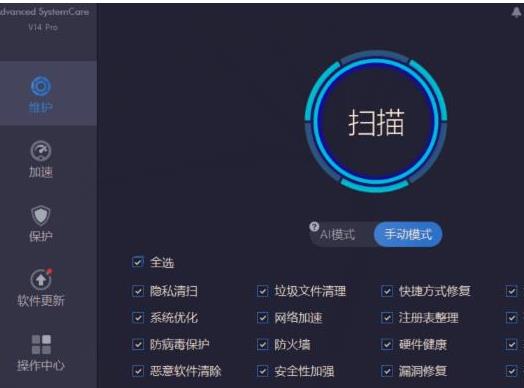Screen dimensions: 524x388
Task: Open the 加速 speed-up gauge icon
Action: tap(41, 151)
